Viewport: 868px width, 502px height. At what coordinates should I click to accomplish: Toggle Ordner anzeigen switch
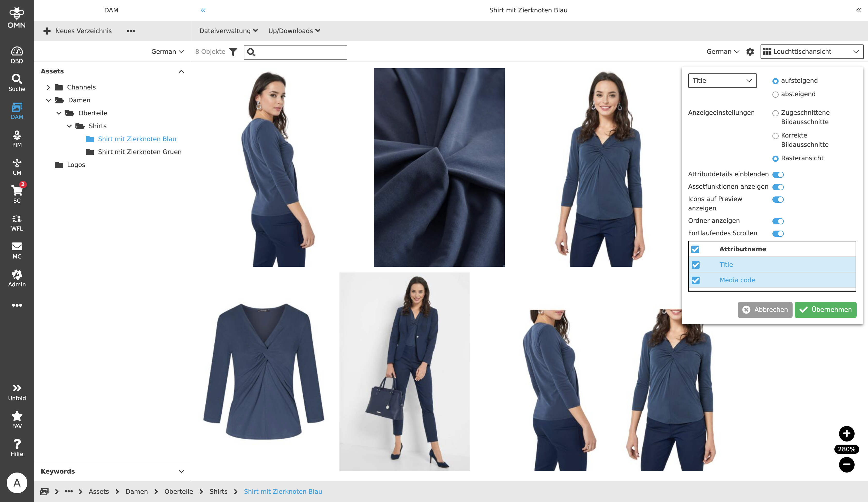(778, 221)
